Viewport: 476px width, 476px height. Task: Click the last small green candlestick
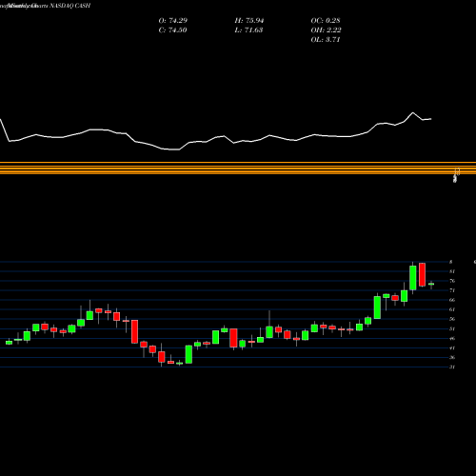(431, 284)
